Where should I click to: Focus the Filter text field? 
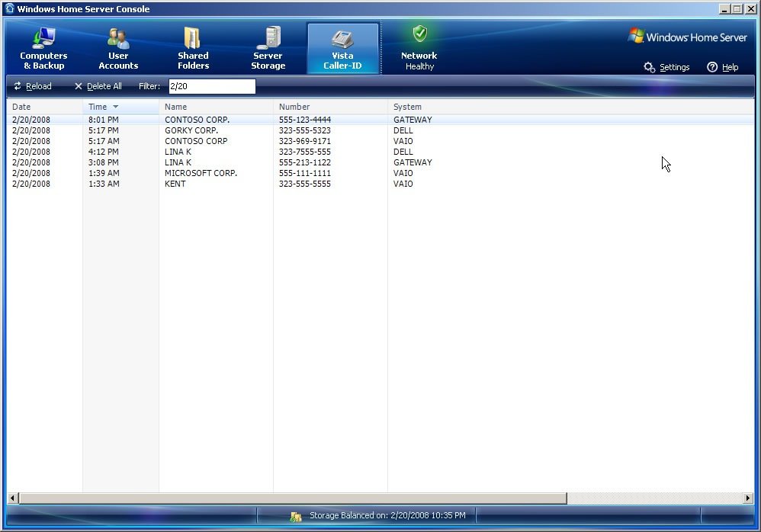[212, 86]
